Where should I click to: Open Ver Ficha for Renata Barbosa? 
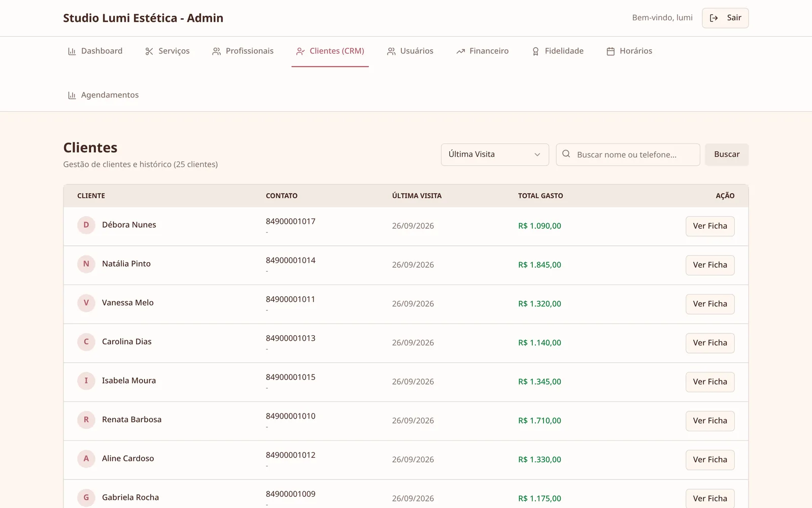[x=710, y=421]
